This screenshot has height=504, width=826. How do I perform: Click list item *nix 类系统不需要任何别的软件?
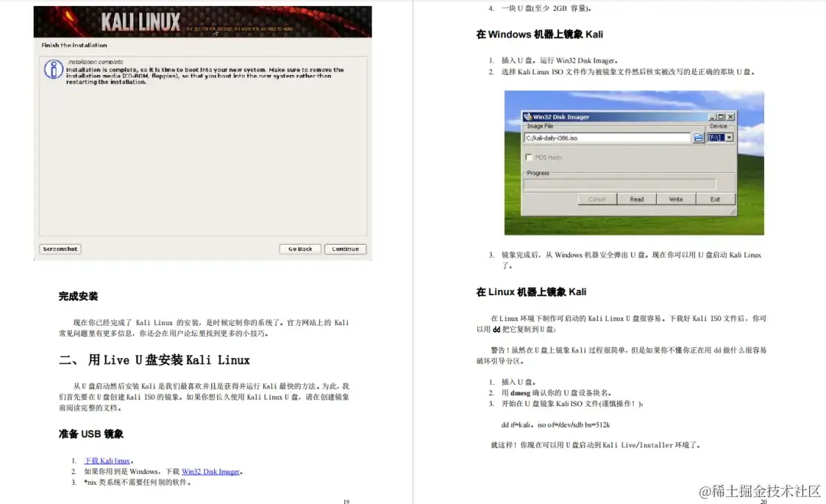pyautogui.click(x=137, y=483)
